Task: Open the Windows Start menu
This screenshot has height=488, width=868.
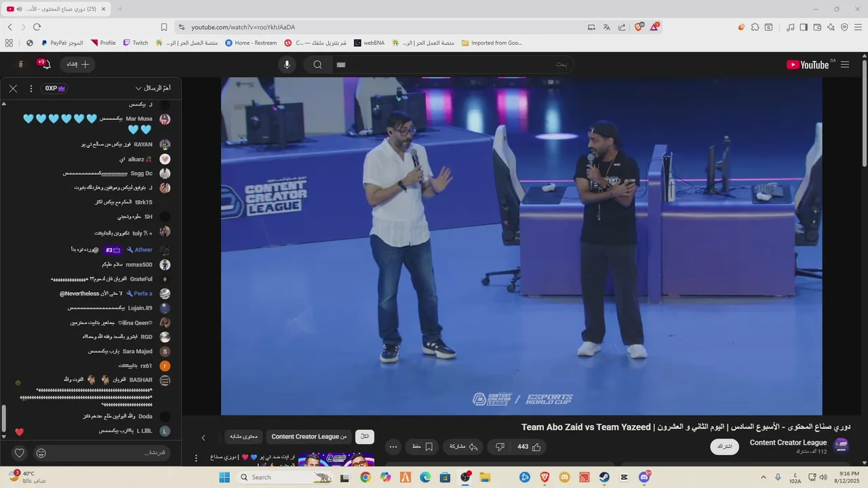Action: point(224,477)
